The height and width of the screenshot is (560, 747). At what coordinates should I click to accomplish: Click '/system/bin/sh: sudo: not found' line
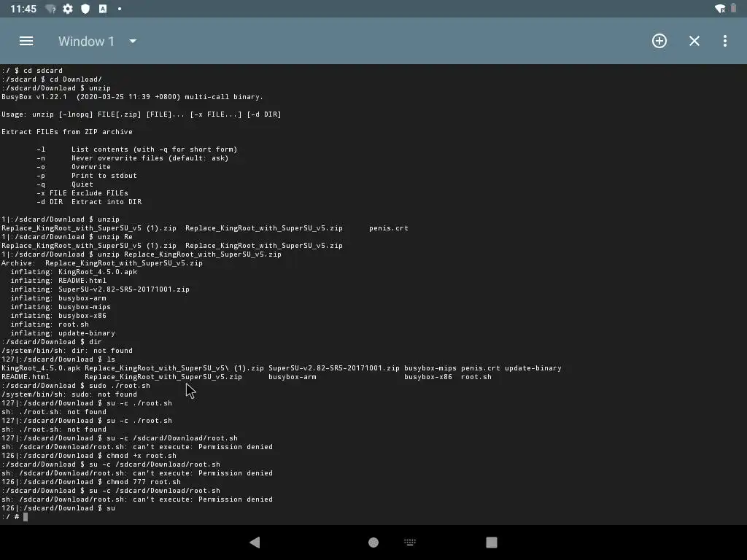69,394
